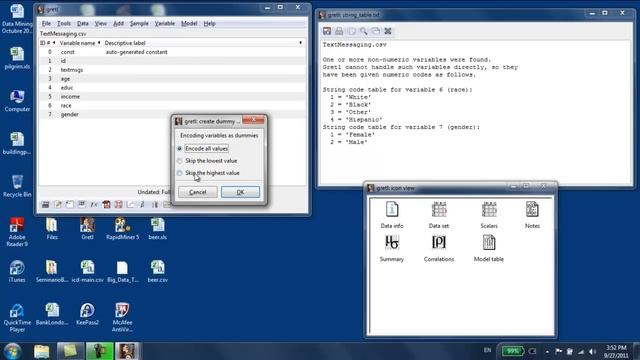Click the fx function icon in gretl toolbar
The height and width of the screenshot is (360, 640).
click(x=94, y=204)
